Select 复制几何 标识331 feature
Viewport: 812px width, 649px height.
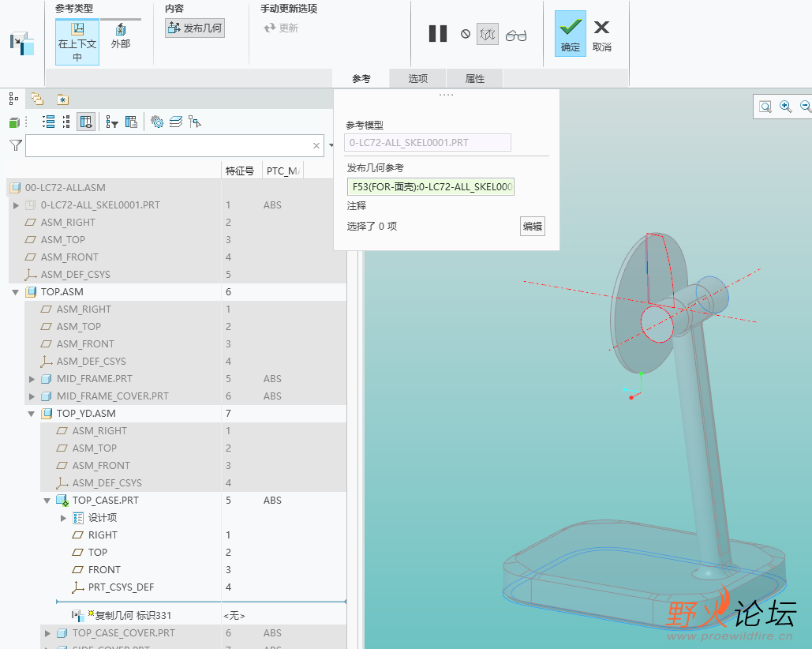[133, 615]
